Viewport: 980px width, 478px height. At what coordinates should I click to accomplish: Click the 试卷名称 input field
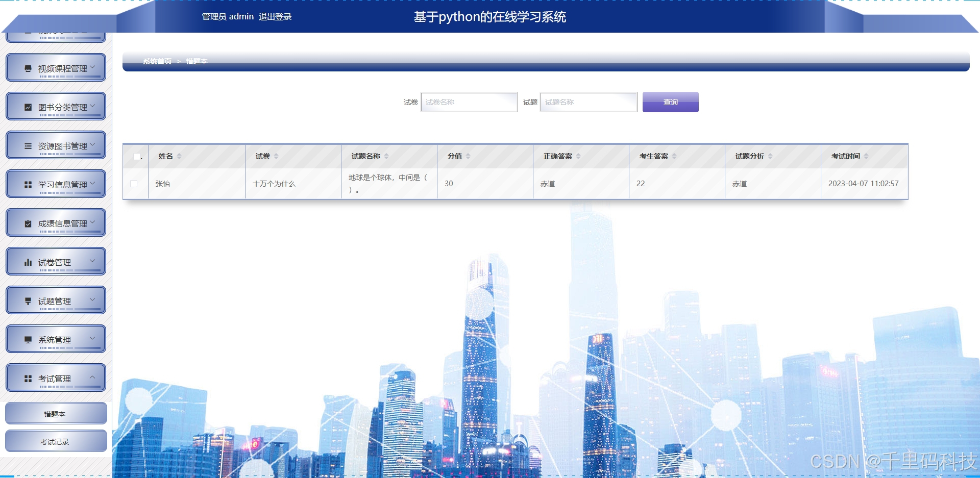469,102
